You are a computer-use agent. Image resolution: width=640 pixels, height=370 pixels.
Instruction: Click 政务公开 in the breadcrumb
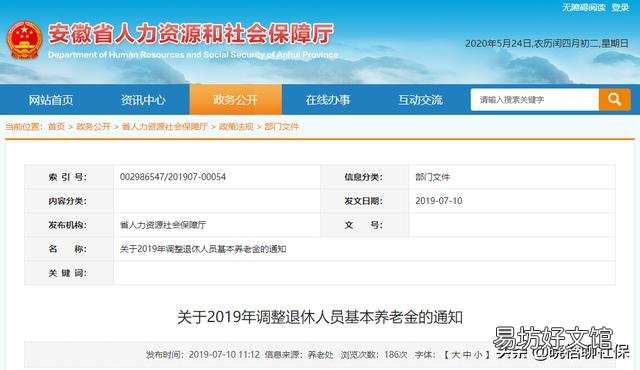[x=93, y=126]
